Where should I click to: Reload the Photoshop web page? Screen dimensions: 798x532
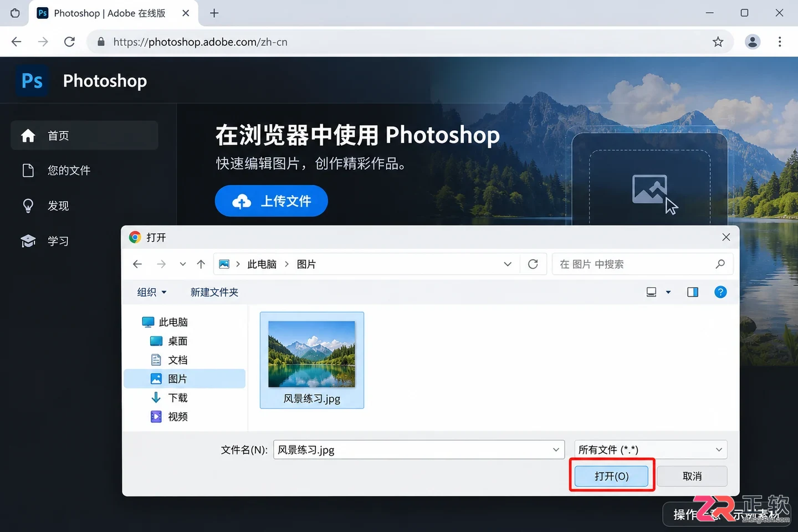point(69,42)
